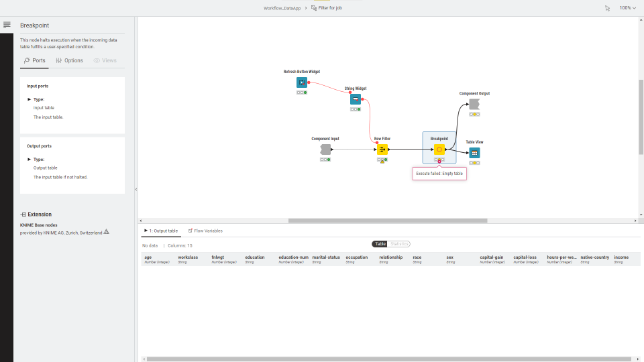Screen dimensions: 644x362
Task: Select the Row Filter node
Action: point(382,149)
